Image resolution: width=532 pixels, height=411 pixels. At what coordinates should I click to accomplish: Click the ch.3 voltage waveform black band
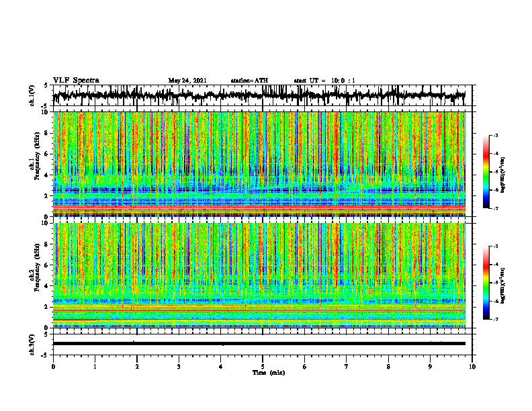(259, 344)
